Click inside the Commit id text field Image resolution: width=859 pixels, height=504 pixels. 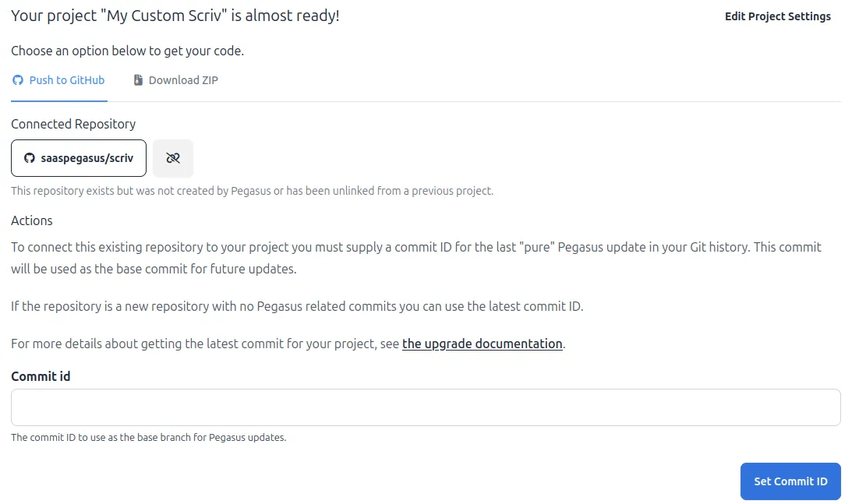click(426, 407)
